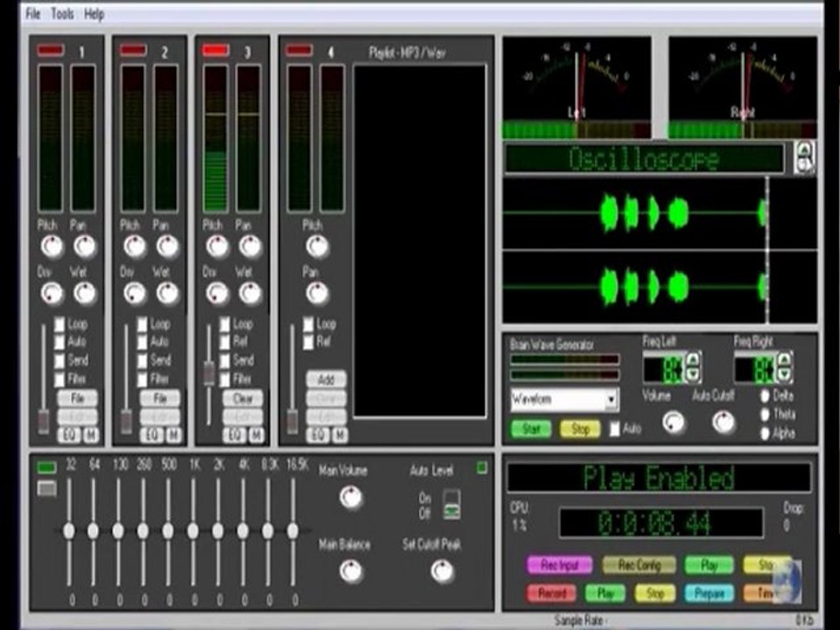This screenshot has width=840, height=630.
Task: Enable Auto on channel 1
Action: [59, 342]
